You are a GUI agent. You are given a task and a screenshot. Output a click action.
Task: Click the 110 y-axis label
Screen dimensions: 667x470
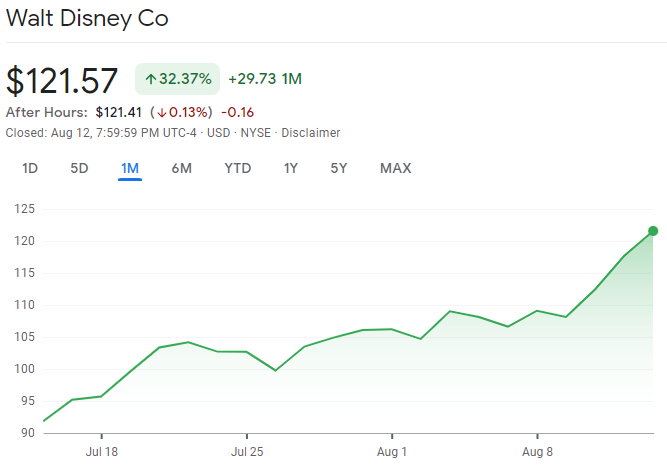[24, 305]
